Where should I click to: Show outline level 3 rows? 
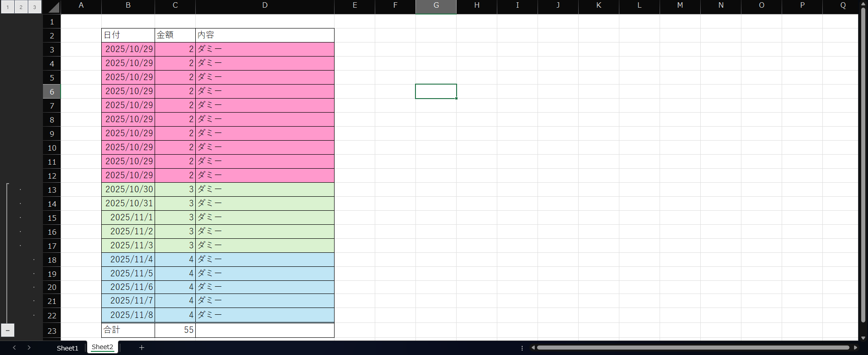pos(34,7)
